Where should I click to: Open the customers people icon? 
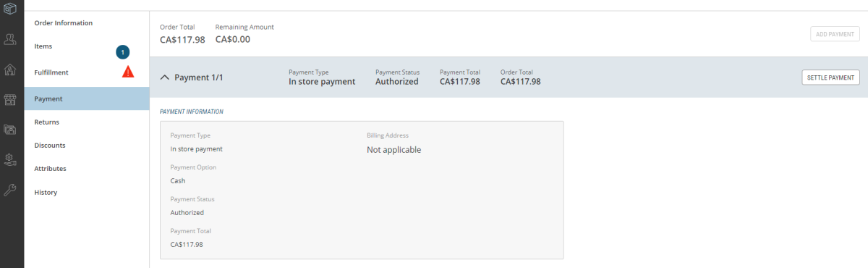pos(10,38)
